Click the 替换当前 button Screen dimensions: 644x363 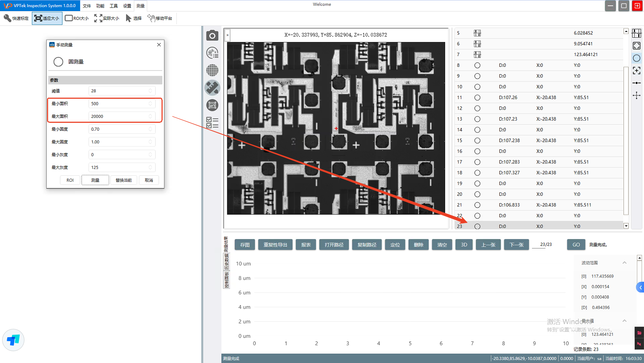(x=123, y=180)
